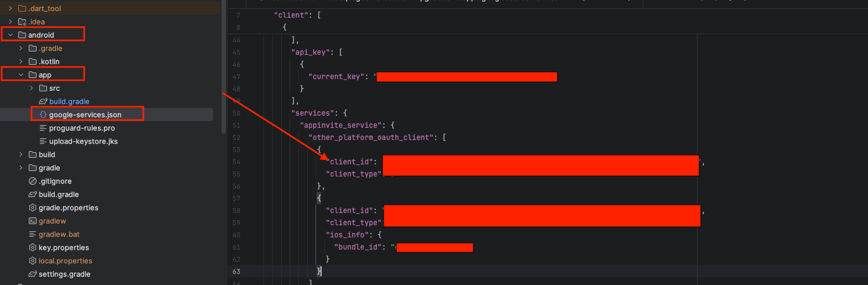Screen dimensions: 868x285
Task: Click the gradle.properties gear icon
Action: pyautogui.click(x=33, y=208)
